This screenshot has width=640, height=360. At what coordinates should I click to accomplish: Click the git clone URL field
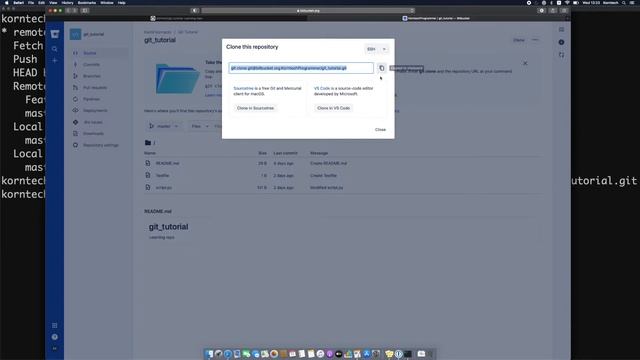pyautogui.click(x=301, y=68)
